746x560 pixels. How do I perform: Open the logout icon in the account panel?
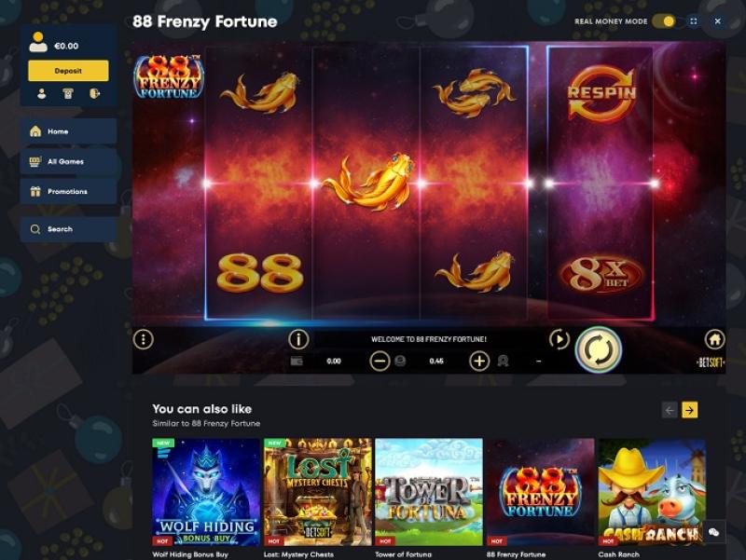tap(95, 94)
